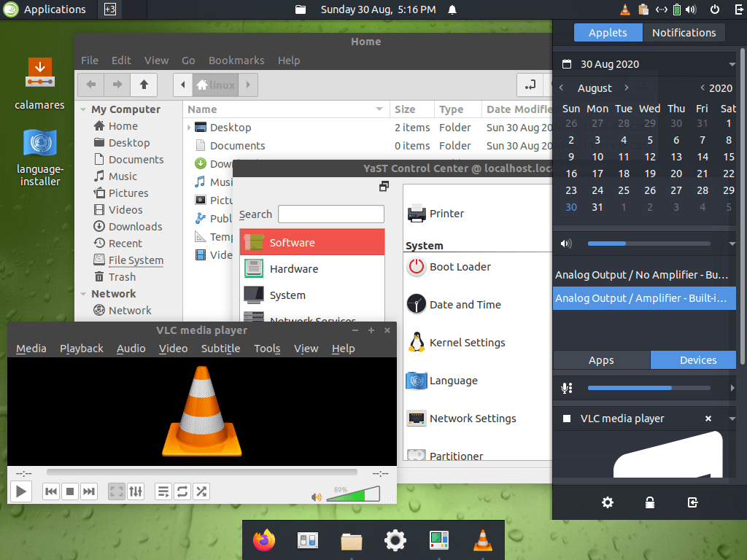Image resolution: width=747 pixels, height=560 pixels.
Task: Click the Boot Loader power icon
Action: click(417, 267)
